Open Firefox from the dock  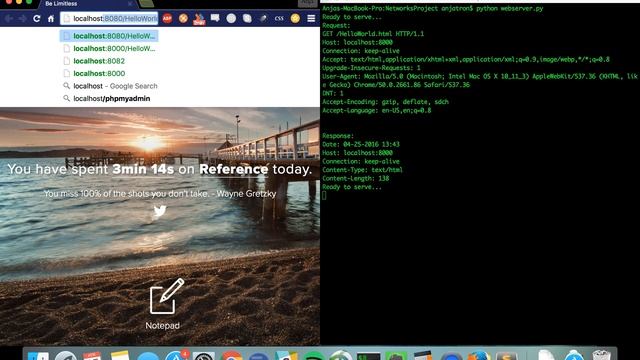[480, 356]
